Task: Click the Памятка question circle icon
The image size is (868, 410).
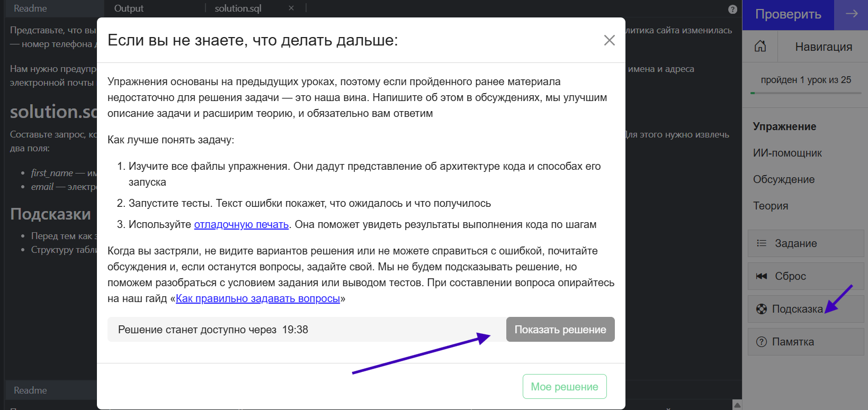Action: [x=762, y=342]
